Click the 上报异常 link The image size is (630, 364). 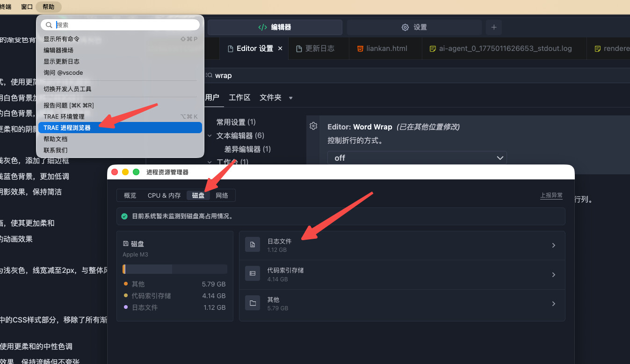(x=551, y=195)
